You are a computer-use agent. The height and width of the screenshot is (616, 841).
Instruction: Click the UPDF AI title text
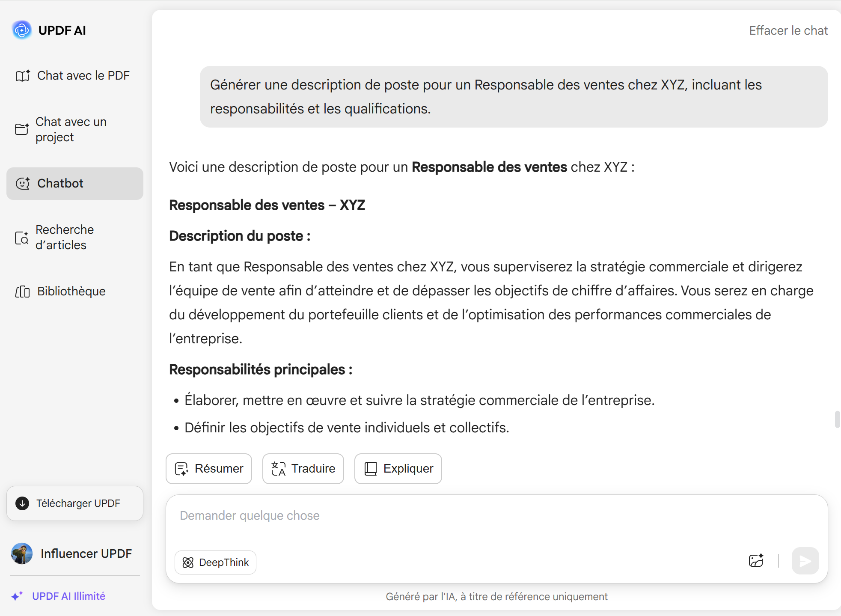tap(62, 30)
